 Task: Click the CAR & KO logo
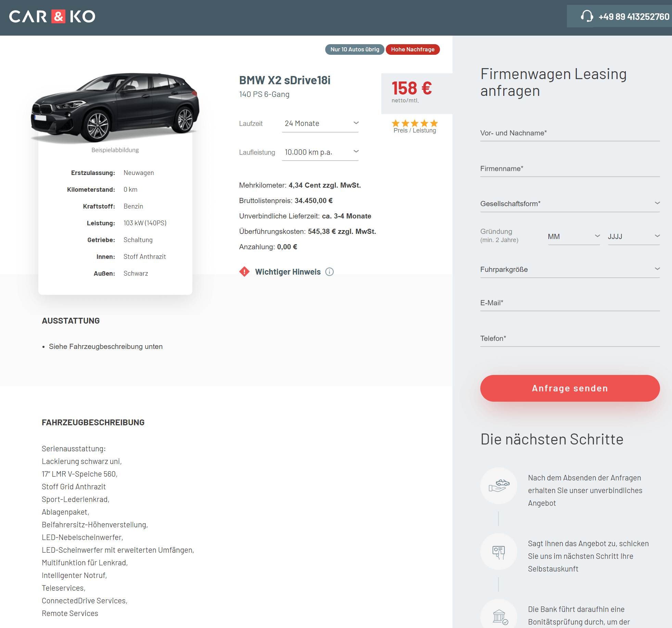[52, 16]
